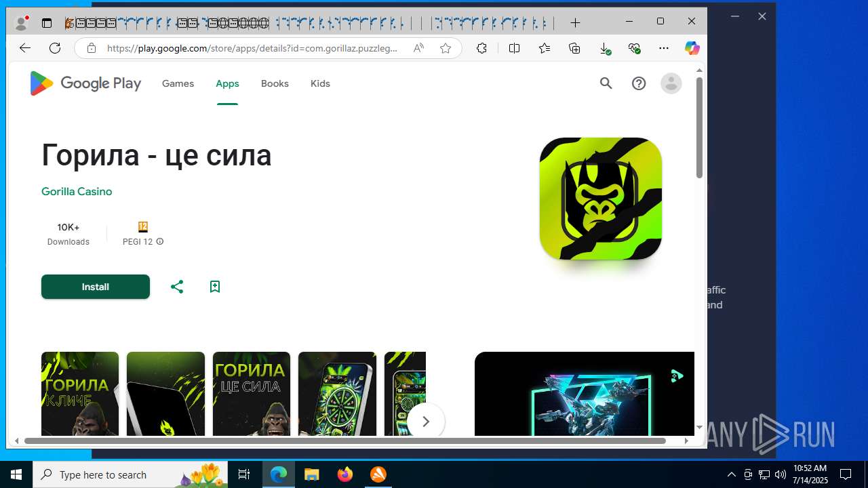Screen dimensions: 868x488
Task: Open the Downloads icon in Edge
Action: point(605,48)
